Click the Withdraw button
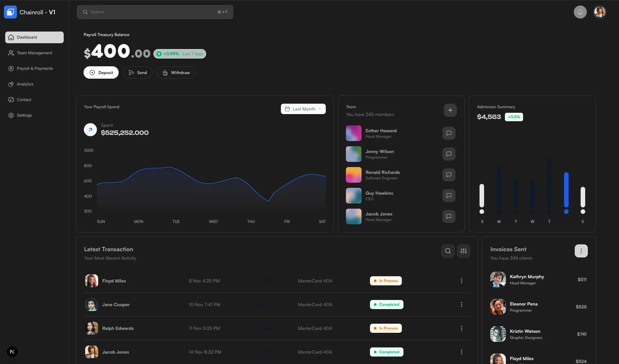The width and height of the screenshot is (619, 364). (176, 72)
